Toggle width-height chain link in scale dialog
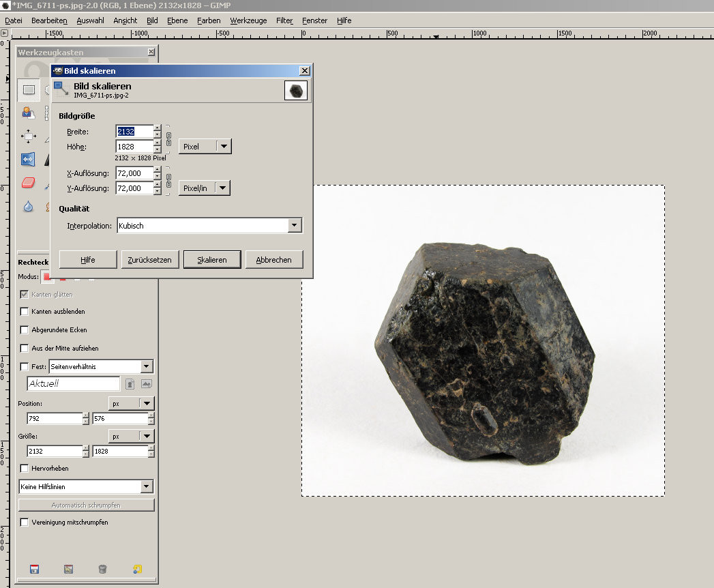 coord(168,138)
